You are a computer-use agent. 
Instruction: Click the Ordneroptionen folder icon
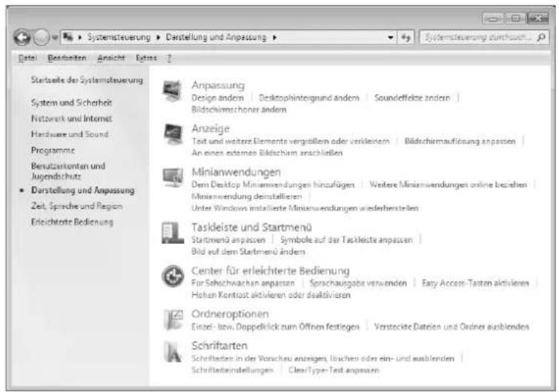point(173,319)
